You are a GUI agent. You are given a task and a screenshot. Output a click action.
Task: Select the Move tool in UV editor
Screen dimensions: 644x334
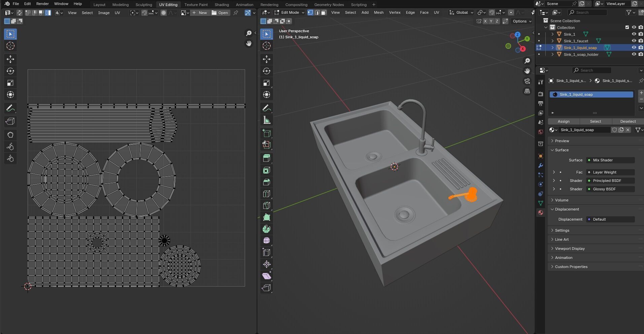pyautogui.click(x=10, y=59)
